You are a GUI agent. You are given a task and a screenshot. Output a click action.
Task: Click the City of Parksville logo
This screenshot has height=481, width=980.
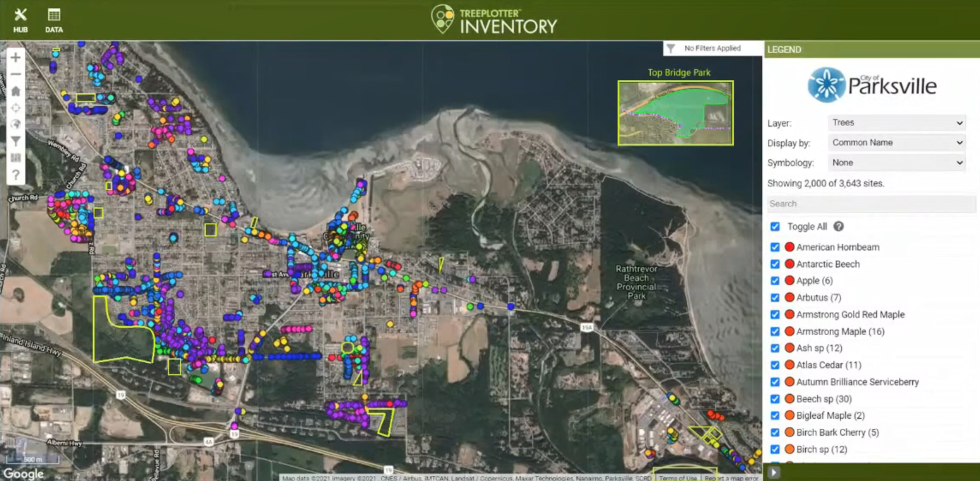click(x=872, y=85)
